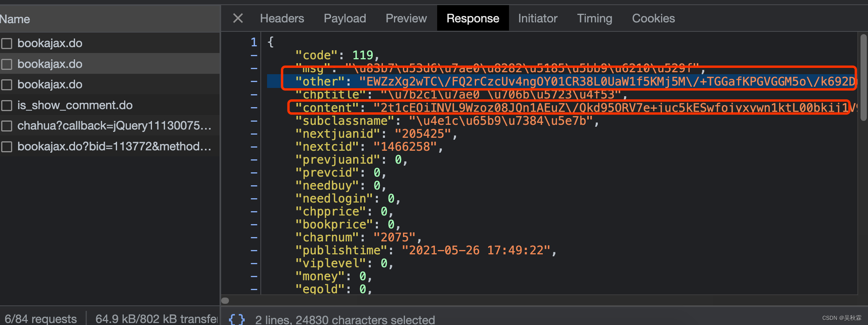Viewport: 868px width, 325px height.
Task: Click the "code" value 119
Action: coord(363,55)
